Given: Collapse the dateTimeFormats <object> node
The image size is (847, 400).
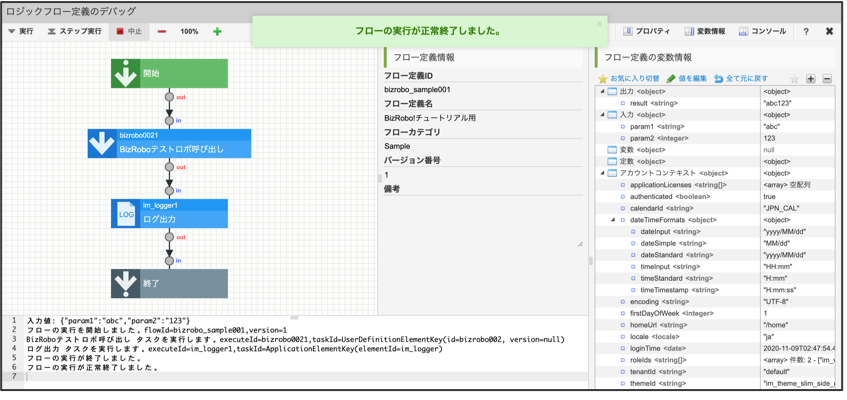Looking at the screenshot, I should pyautogui.click(x=613, y=220).
